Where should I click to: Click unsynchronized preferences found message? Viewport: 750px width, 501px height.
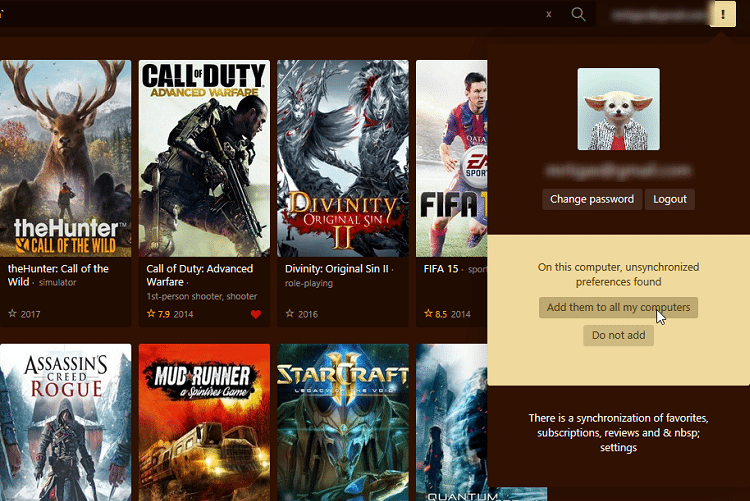(618, 274)
